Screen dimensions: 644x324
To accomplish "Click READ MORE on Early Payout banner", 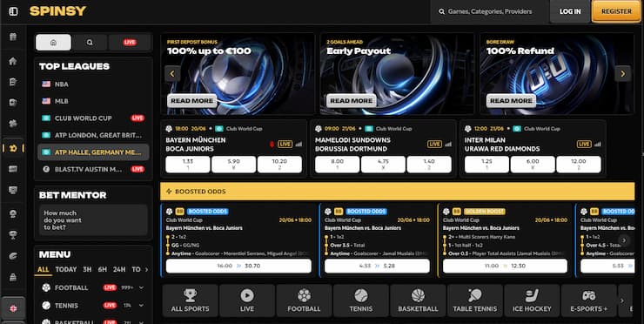I will pyautogui.click(x=352, y=101).
